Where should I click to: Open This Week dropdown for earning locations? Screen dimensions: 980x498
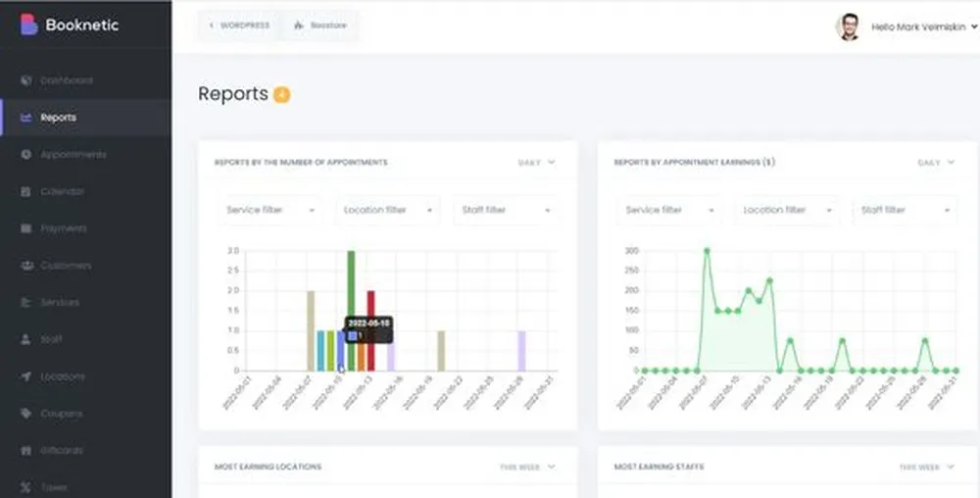pyautogui.click(x=527, y=467)
